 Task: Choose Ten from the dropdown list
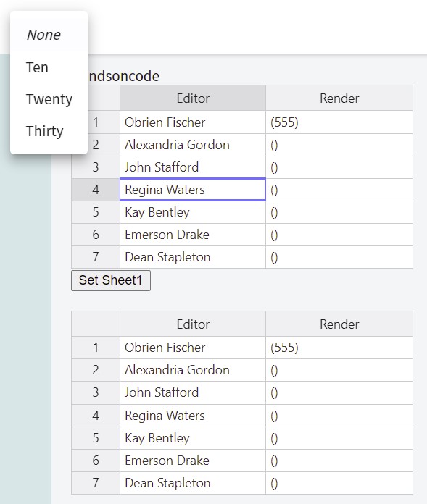pos(49,67)
